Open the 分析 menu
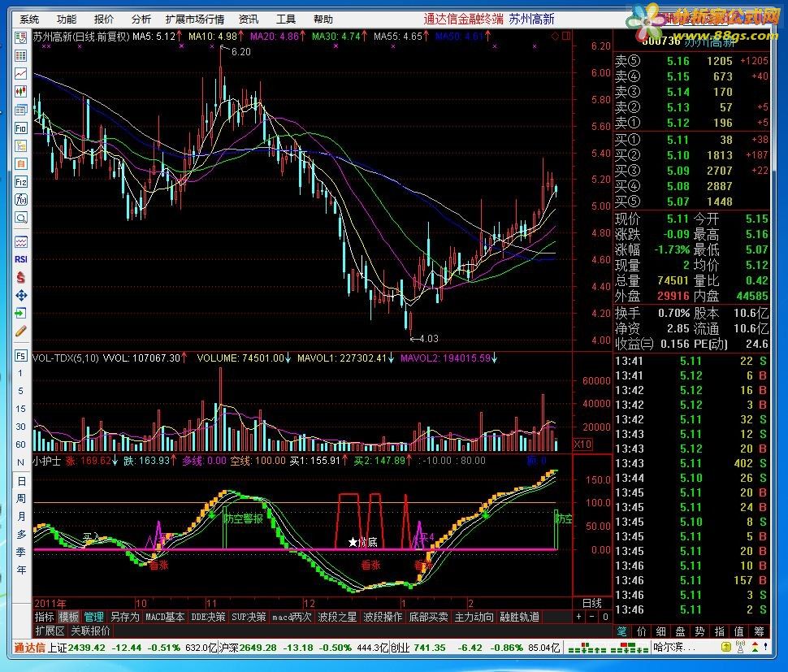Screen dimensions: 788x672 (141, 20)
